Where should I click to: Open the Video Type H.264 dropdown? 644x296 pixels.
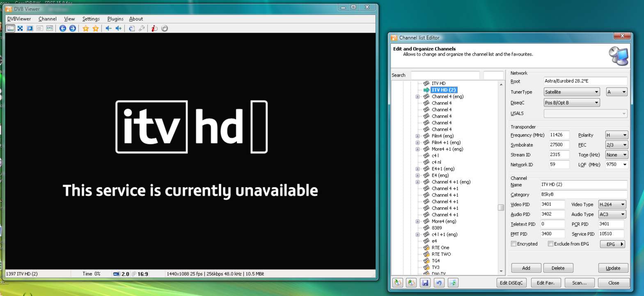pyautogui.click(x=612, y=204)
